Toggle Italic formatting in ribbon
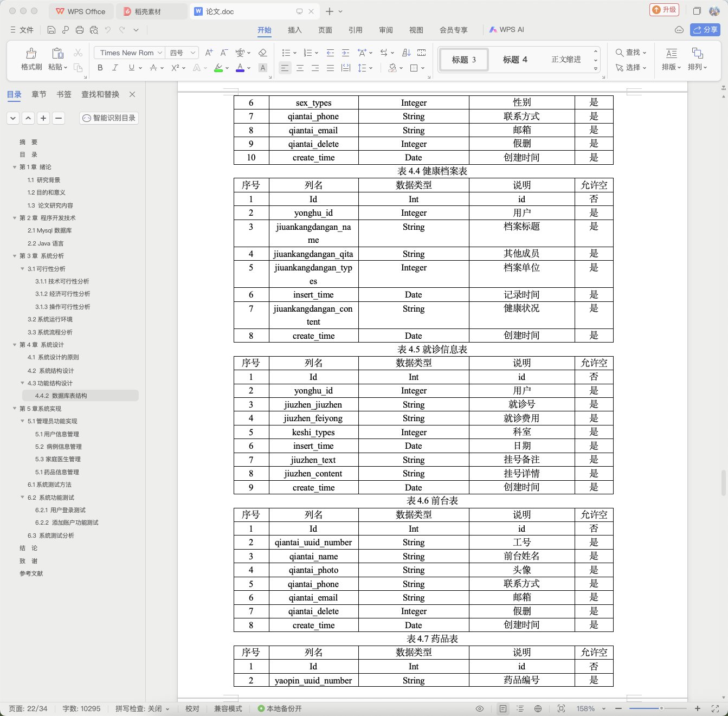This screenshot has height=716, width=728. [115, 68]
